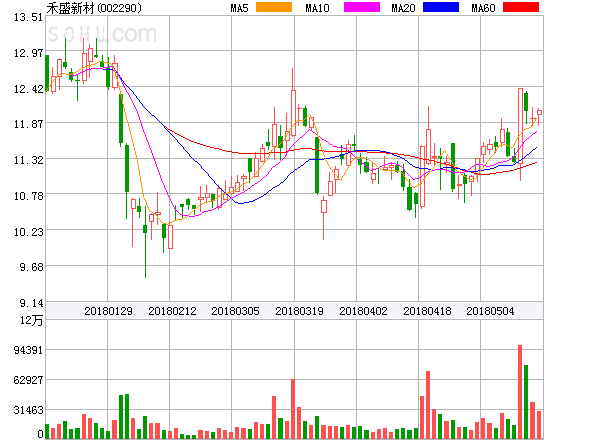
Task: Click the 20180402 date marker
Action: coord(363,311)
